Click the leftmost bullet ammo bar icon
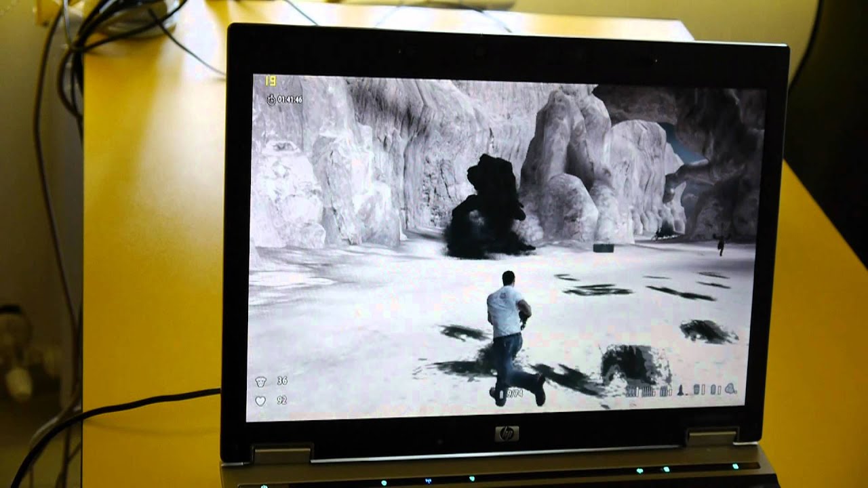 (633, 390)
